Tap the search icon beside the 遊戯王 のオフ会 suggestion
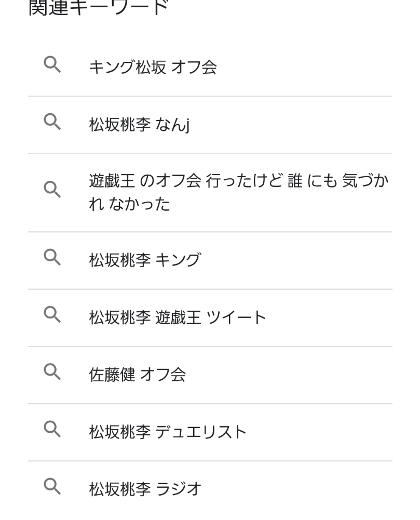Image resolution: width=420 pixels, height=520 pixels. click(52, 190)
